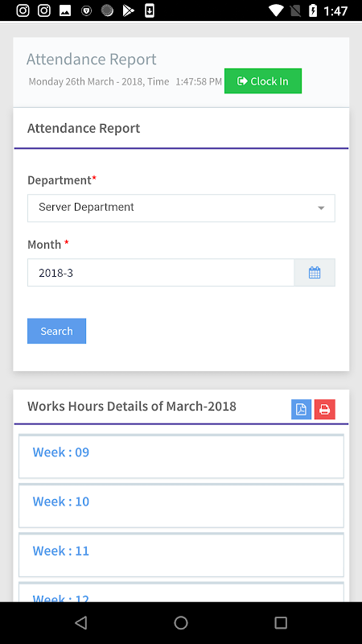
Task: Tap the battery charging icon in status bar
Action: (313, 10)
